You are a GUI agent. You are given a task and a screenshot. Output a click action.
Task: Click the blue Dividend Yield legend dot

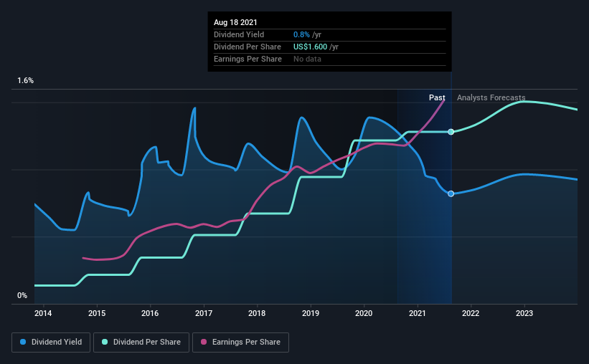click(23, 342)
